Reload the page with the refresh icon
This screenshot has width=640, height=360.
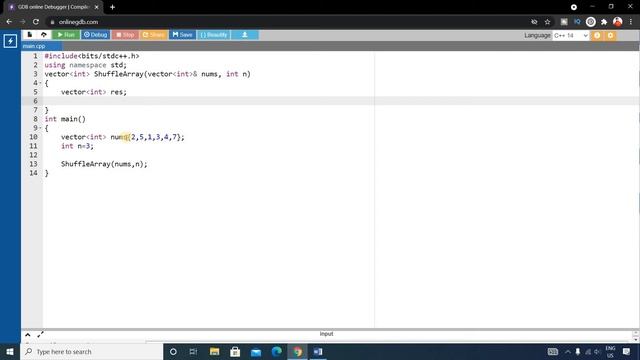tap(36, 22)
